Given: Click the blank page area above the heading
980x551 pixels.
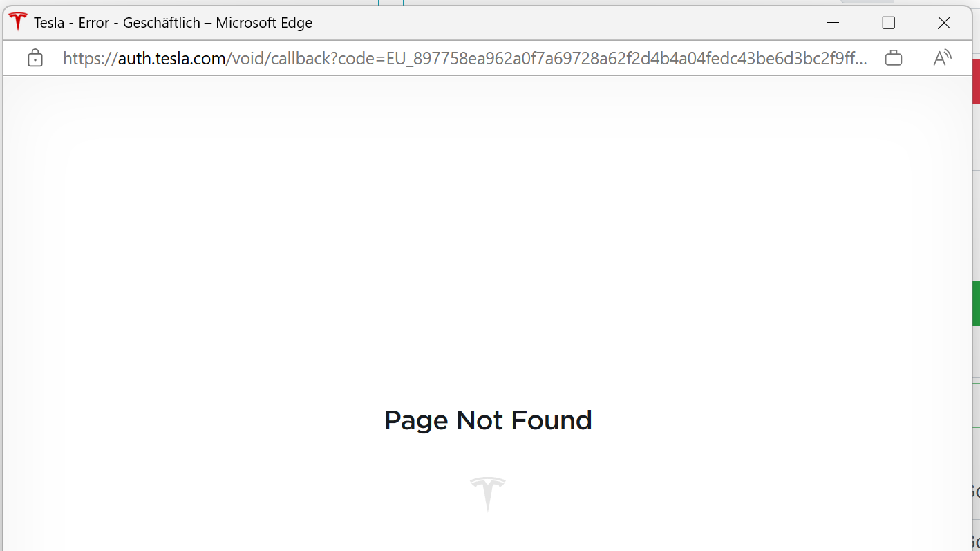Looking at the screenshot, I should point(488,242).
